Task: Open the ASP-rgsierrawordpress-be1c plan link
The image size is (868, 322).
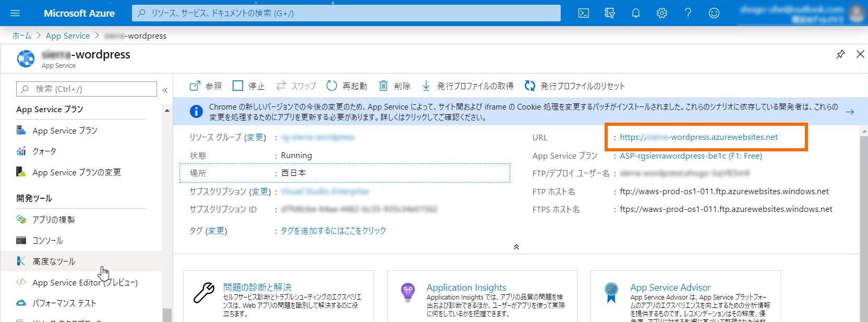Action: click(691, 156)
